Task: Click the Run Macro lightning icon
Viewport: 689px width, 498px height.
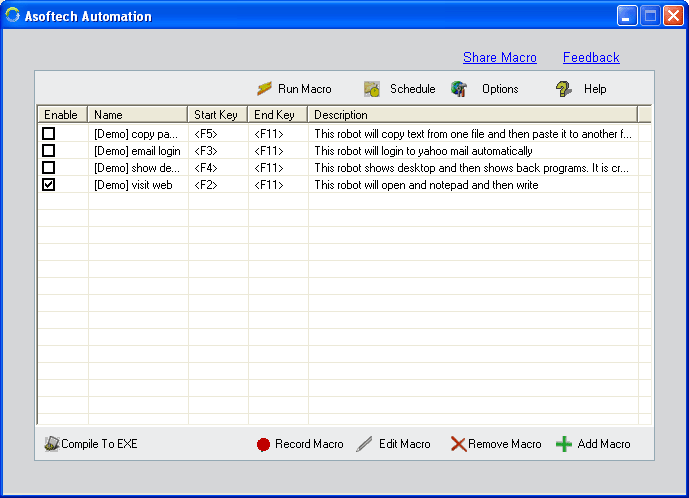Action: pos(265,89)
